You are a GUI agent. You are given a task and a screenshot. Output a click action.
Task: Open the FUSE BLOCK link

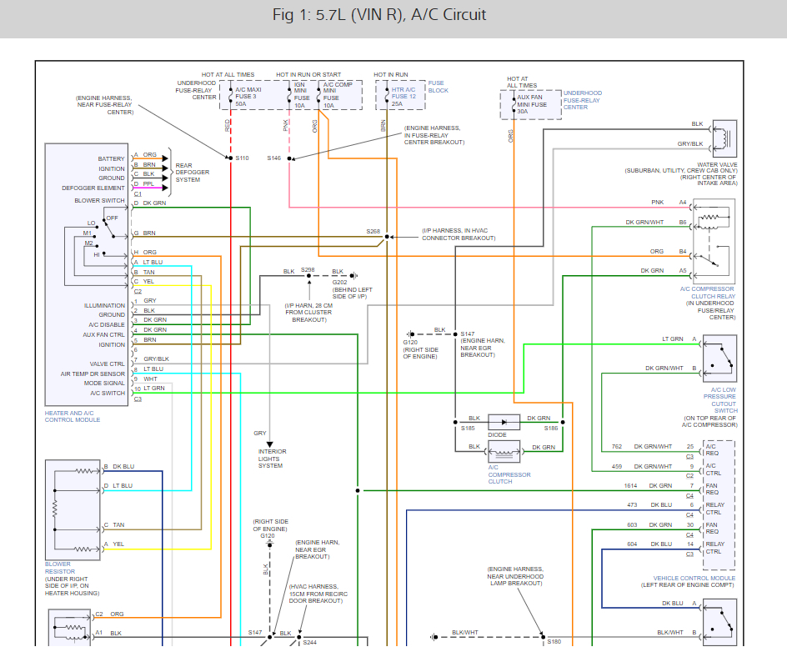(x=439, y=87)
